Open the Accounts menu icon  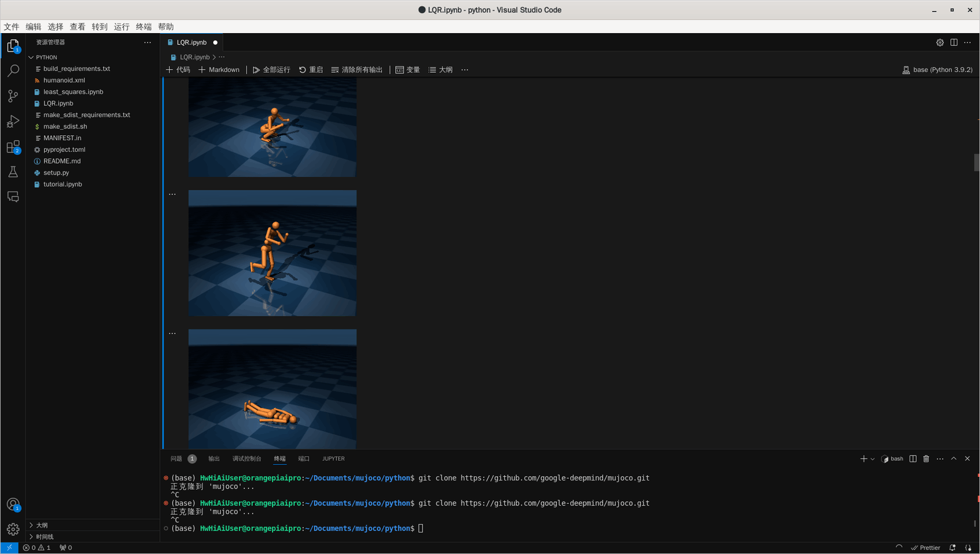[13, 504]
